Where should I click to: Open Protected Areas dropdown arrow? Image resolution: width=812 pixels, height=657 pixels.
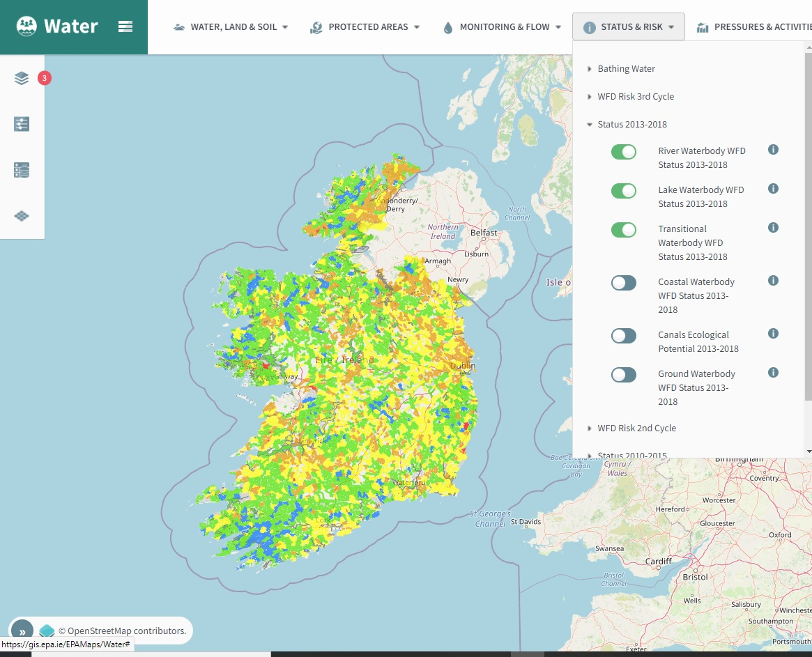[x=416, y=27]
